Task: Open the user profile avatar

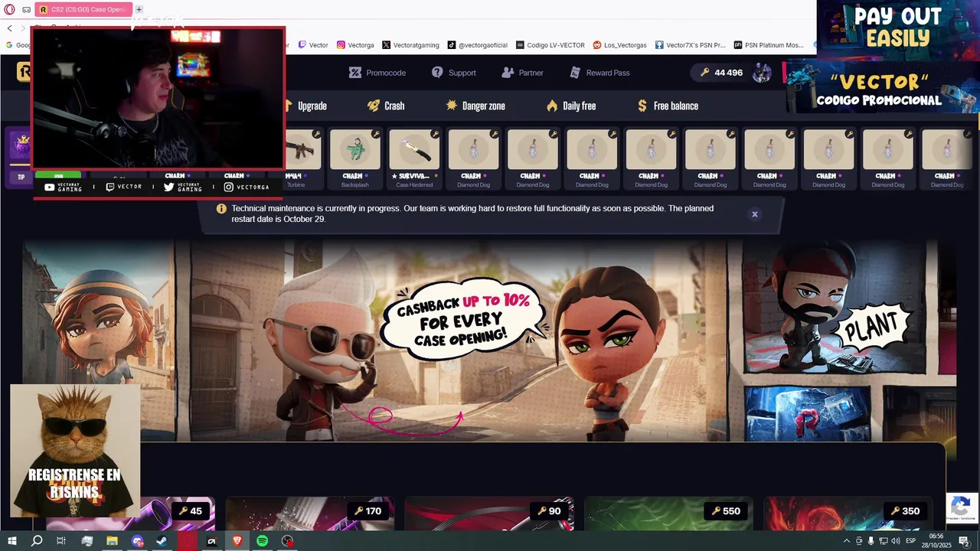Action: [762, 73]
